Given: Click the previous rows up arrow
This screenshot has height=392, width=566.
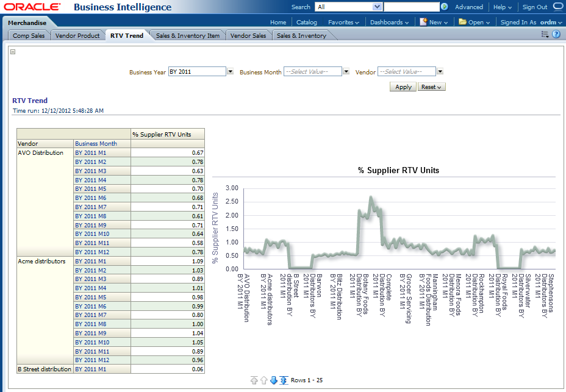Looking at the screenshot, I should tap(263, 380).
